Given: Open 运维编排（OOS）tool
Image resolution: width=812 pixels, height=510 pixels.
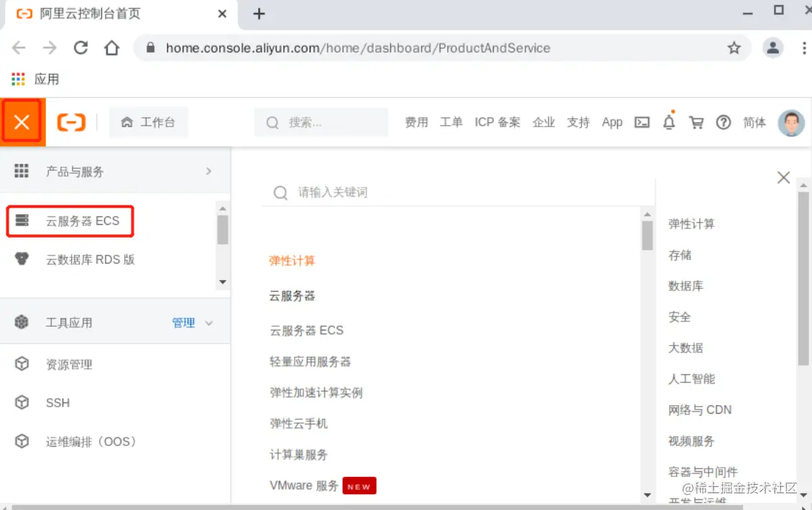Looking at the screenshot, I should 91,442.
